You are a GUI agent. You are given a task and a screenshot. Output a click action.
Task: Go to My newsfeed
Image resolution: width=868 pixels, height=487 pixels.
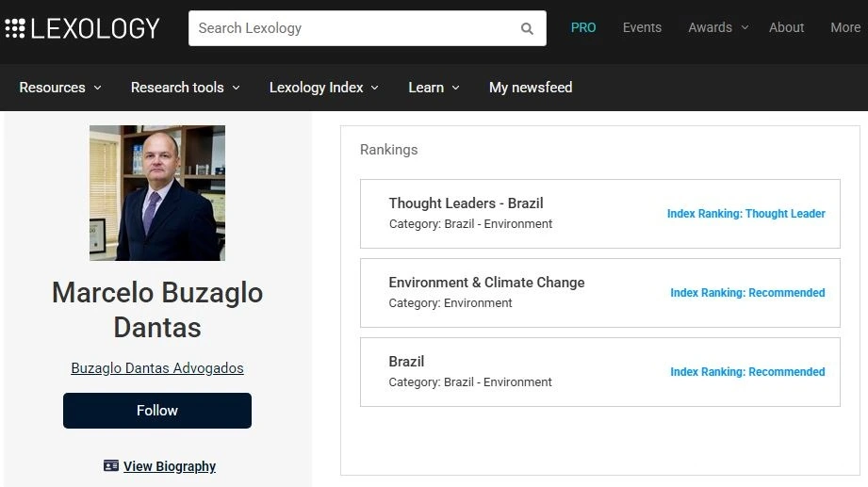click(531, 88)
